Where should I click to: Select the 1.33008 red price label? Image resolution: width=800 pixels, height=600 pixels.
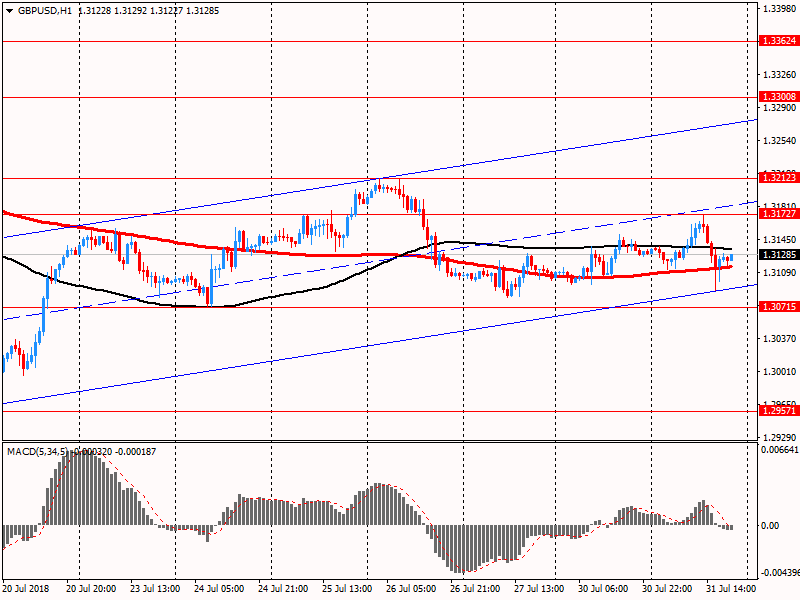tap(779, 97)
